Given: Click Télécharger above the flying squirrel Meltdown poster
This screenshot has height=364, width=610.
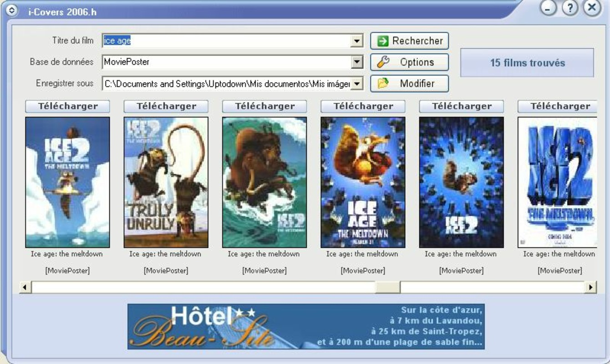Looking at the screenshot, I should coord(363,106).
